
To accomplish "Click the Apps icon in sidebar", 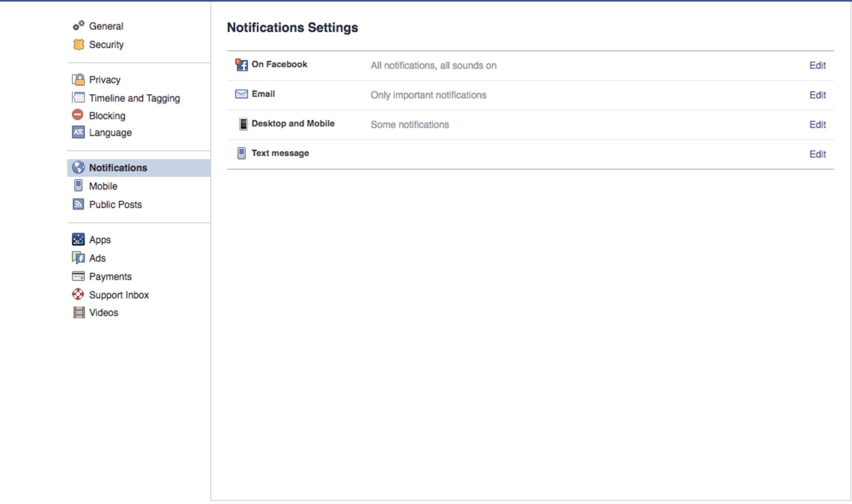I will pyautogui.click(x=79, y=240).
